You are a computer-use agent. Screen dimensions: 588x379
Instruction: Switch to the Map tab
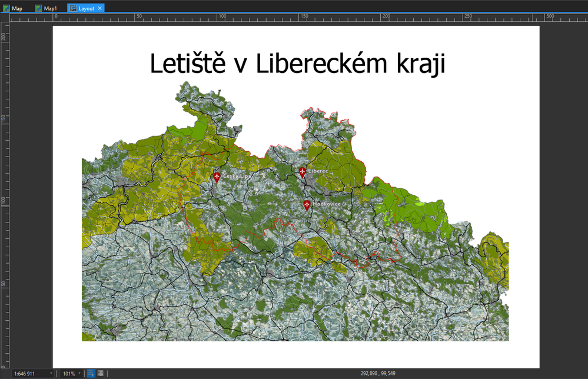(x=13, y=8)
